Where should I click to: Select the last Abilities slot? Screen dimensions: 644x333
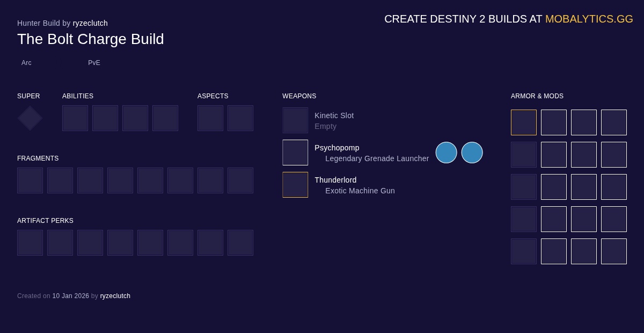[165, 118]
